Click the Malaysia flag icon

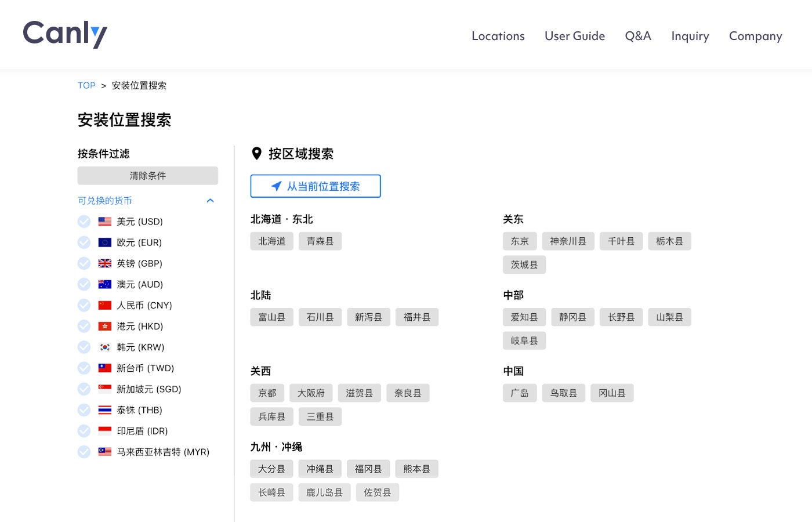(x=105, y=451)
